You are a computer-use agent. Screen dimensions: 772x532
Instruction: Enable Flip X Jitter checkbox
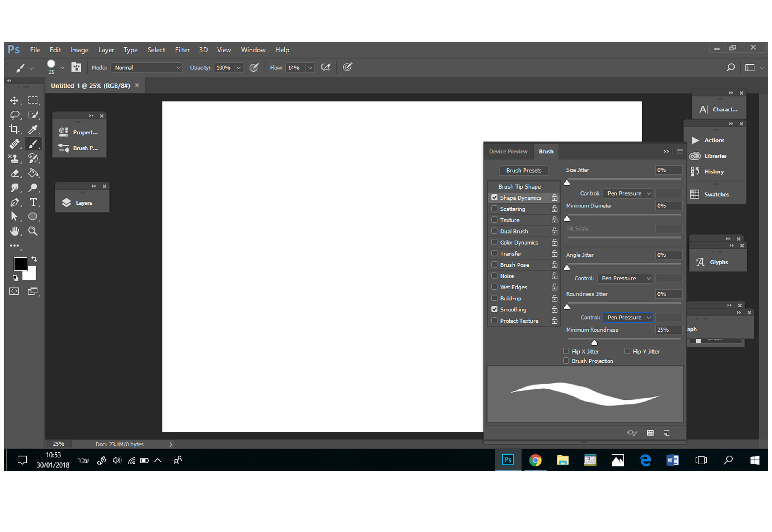pos(566,351)
